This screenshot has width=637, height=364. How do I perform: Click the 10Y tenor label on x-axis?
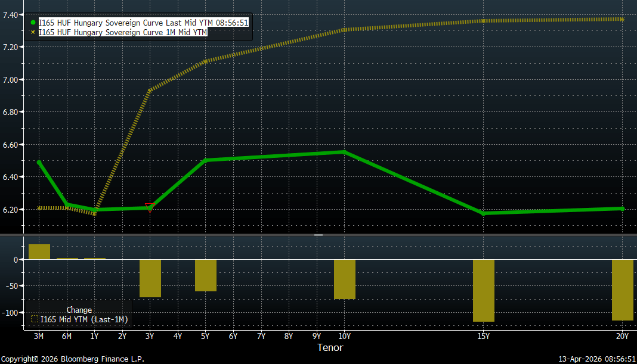coord(344,337)
